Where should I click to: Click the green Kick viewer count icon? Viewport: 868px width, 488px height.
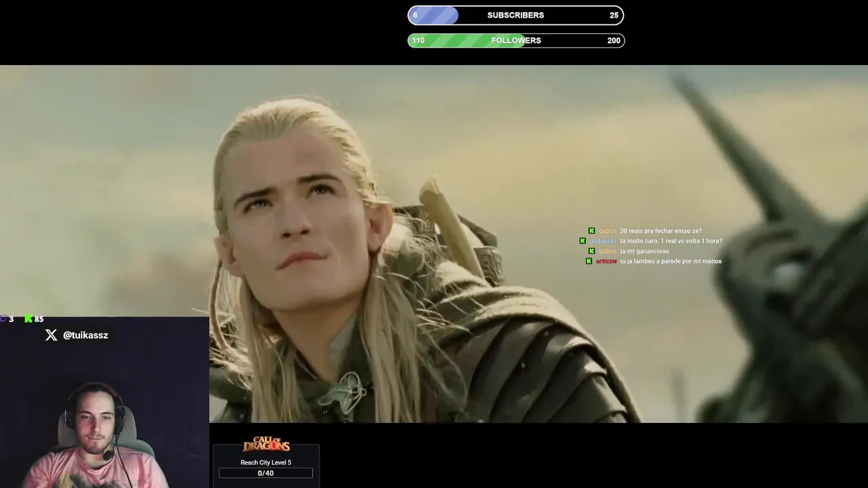tap(28, 319)
